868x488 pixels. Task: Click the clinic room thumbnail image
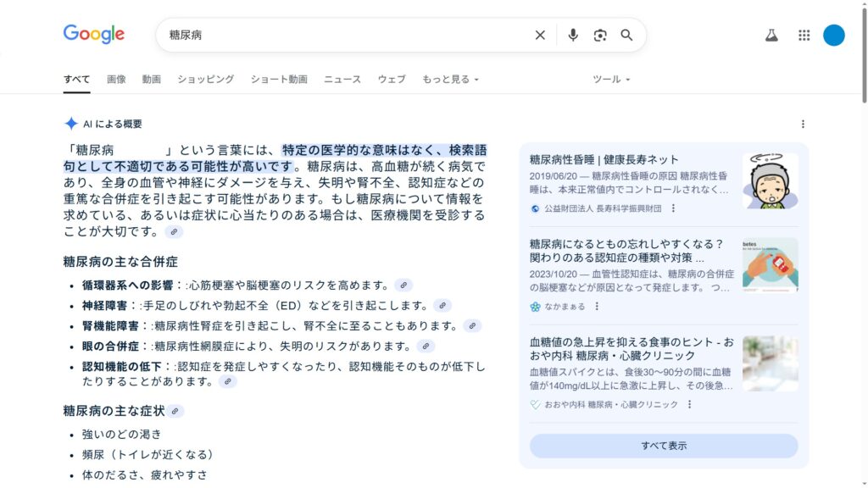point(770,363)
